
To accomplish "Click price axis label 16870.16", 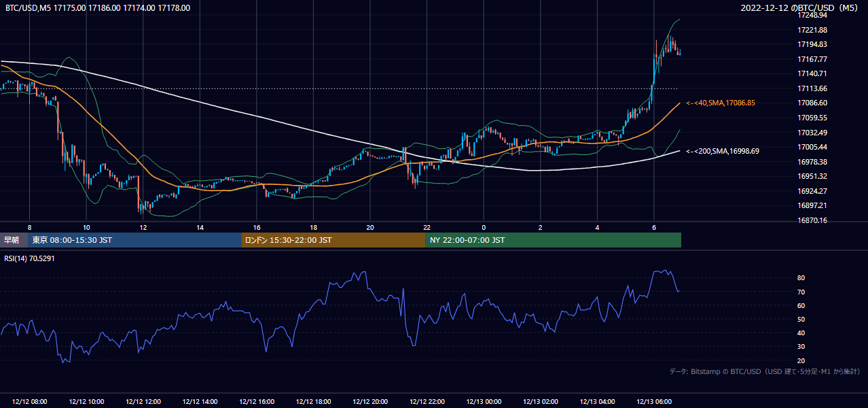I will coord(813,220).
